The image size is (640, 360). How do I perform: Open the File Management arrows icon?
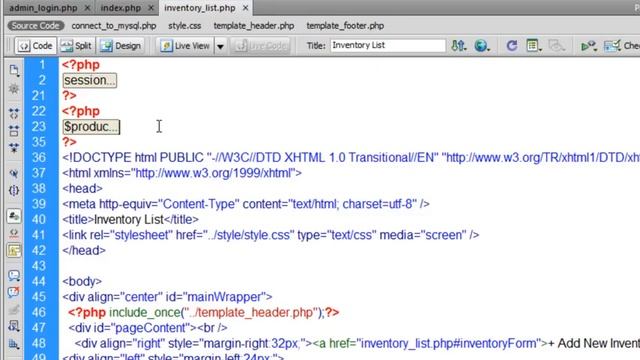pyautogui.click(x=459, y=46)
